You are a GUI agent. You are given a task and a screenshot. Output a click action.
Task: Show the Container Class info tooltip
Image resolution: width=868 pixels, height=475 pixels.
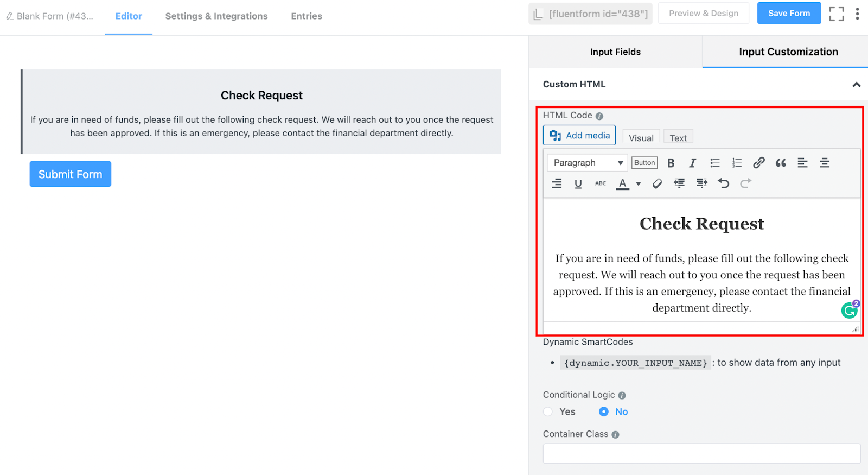coord(615,435)
